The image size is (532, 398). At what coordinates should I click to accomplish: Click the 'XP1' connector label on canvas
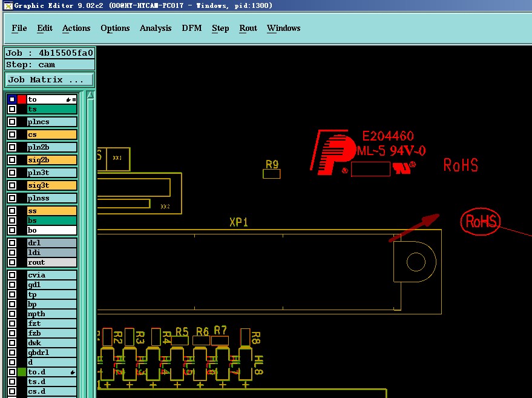coord(238,222)
